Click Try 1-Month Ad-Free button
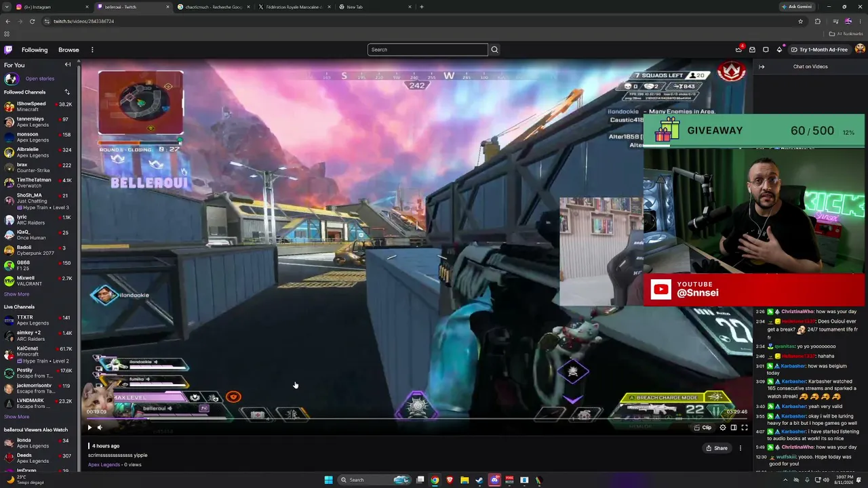The height and width of the screenshot is (488, 868). tap(819, 49)
